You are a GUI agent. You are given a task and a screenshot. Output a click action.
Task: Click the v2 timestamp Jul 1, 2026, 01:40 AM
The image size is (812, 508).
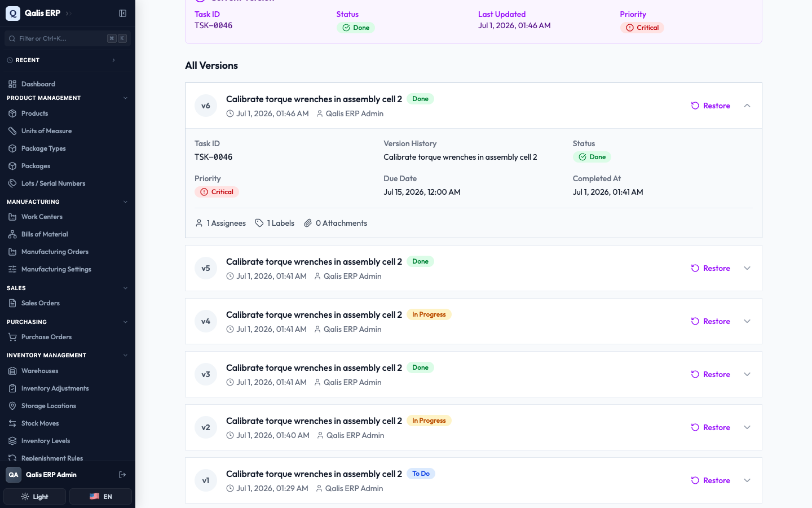click(273, 435)
